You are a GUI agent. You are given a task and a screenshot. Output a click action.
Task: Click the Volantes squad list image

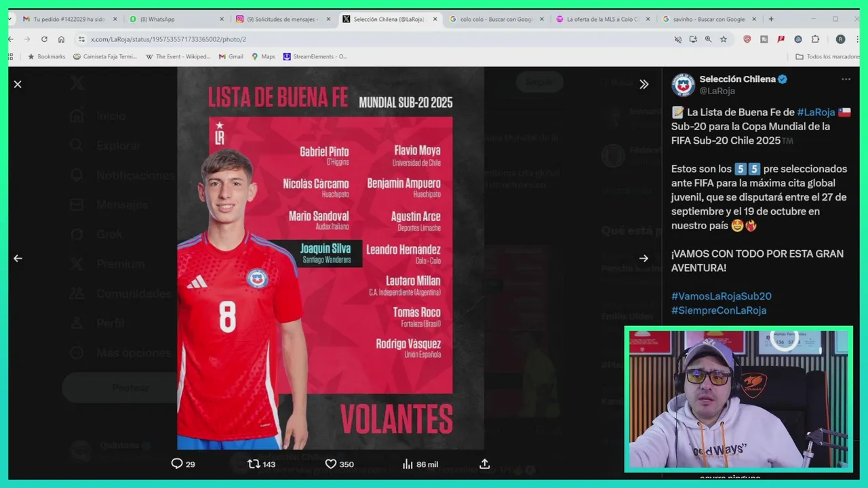pyautogui.click(x=330, y=258)
